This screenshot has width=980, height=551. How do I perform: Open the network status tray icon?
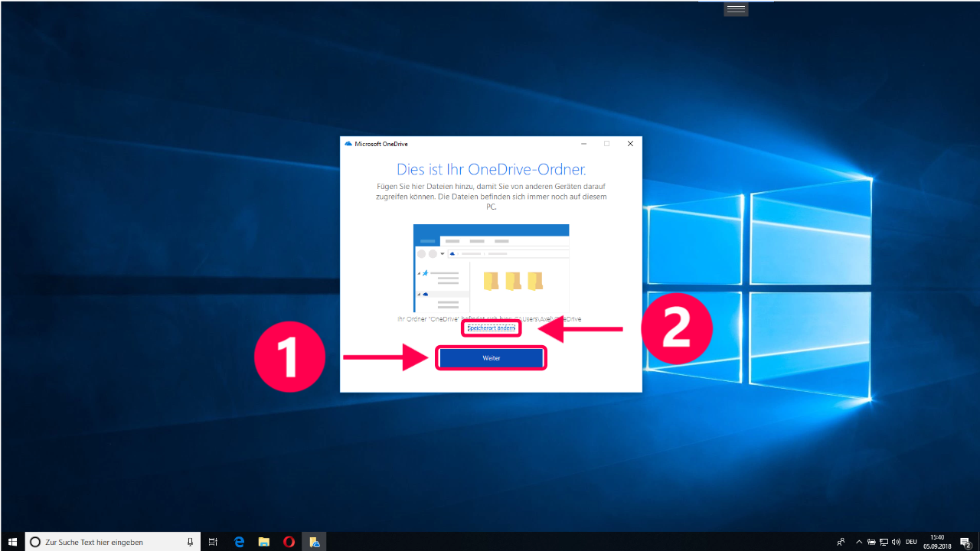pos(883,542)
